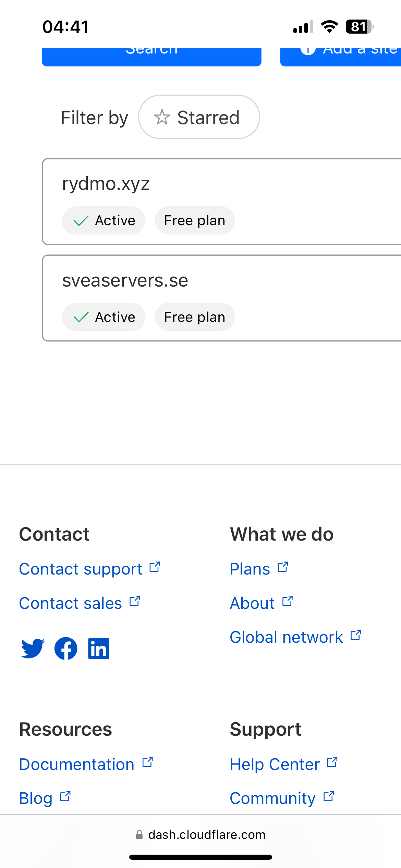
Task: Open the Blog link
Action: point(36,798)
